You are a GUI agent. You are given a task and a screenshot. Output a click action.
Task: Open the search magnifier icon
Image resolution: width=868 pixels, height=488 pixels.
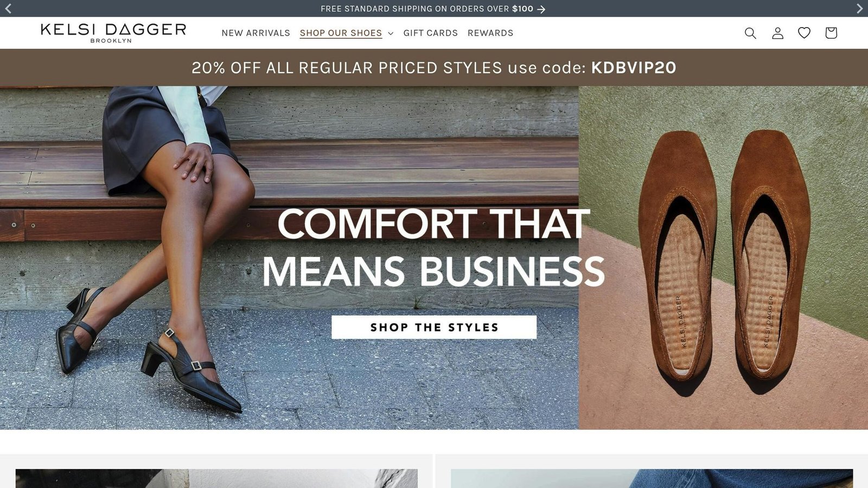[750, 33]
